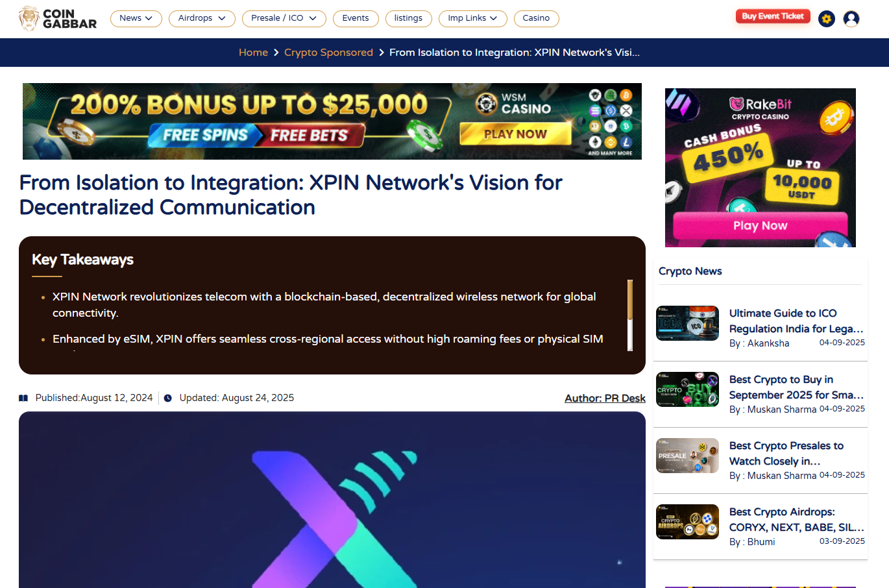Open the Best Crypto Airdrops thumbnail
Image resolution: width=889 pixels, height=588 pixels.
coord(687,522)
